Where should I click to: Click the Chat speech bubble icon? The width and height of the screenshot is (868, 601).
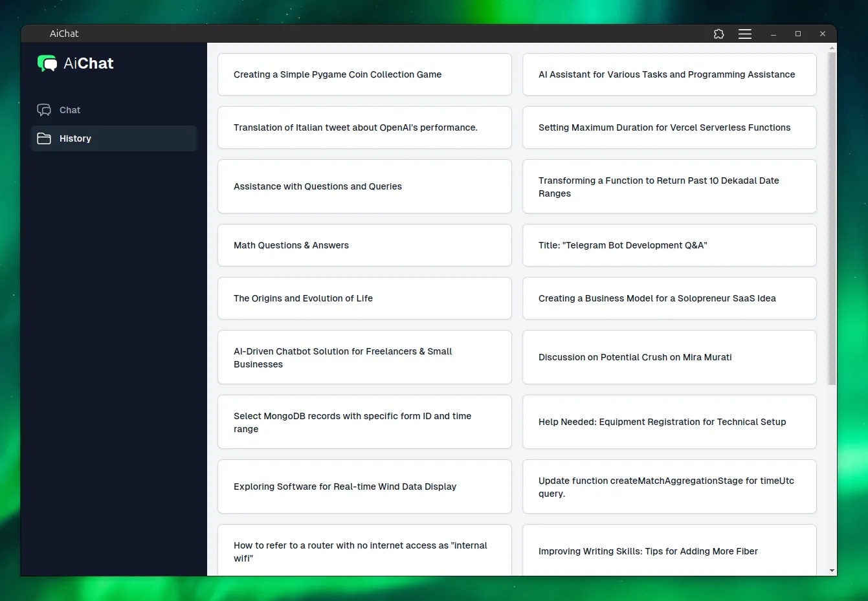pyautogui.click(x=44, y=110)
